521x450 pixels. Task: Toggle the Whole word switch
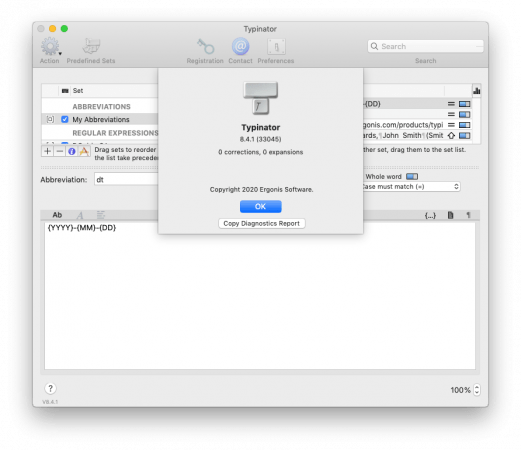[x=412, y=176]
